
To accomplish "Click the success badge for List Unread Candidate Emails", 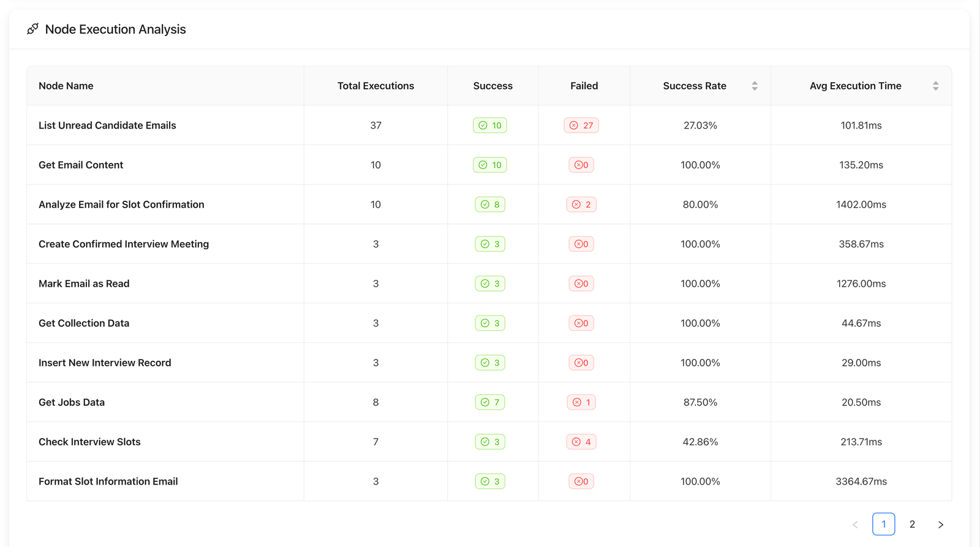I will pos(490,126).
